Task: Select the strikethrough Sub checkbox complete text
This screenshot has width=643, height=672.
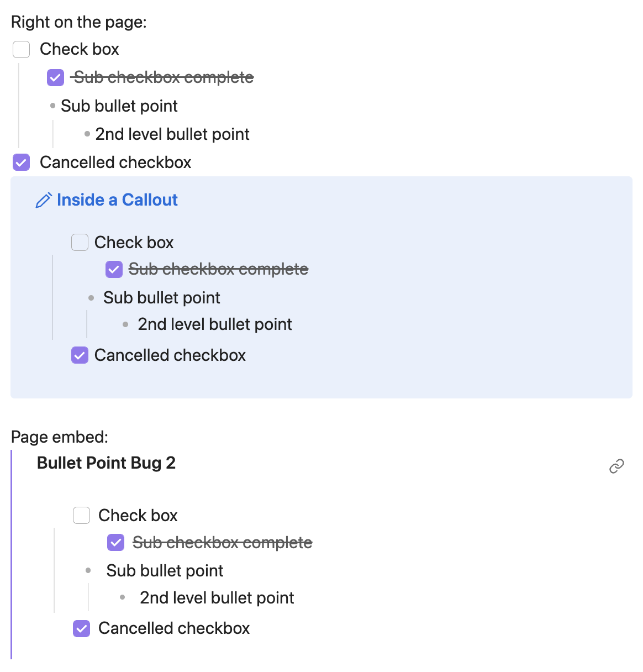Action: tap(163, 77)
